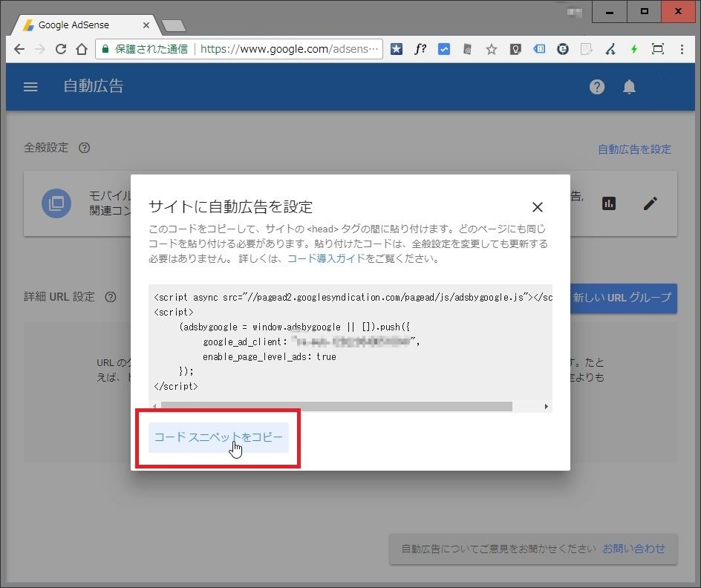Click the code box horizontal scrollbar
701x588 pixels.
(336, 407)
